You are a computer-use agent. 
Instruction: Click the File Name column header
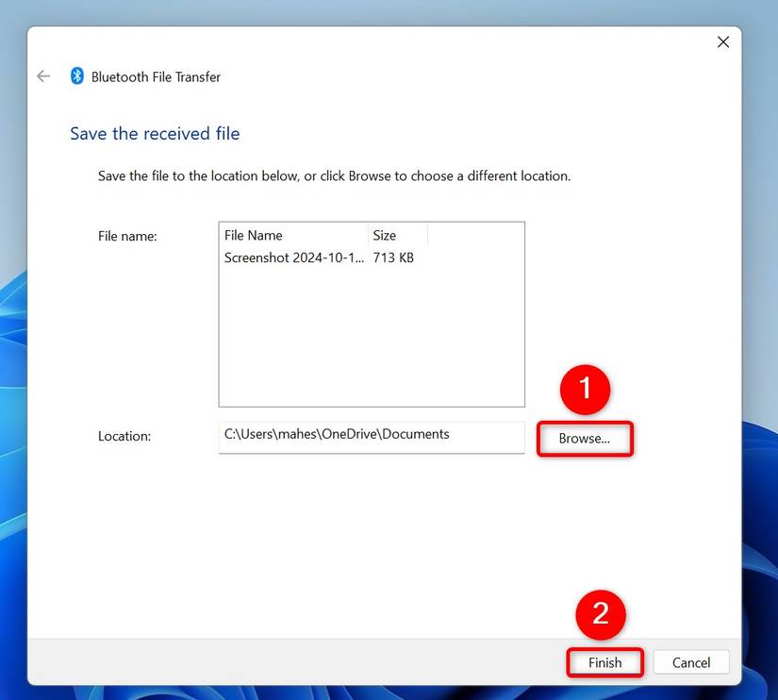coord(255,235)
